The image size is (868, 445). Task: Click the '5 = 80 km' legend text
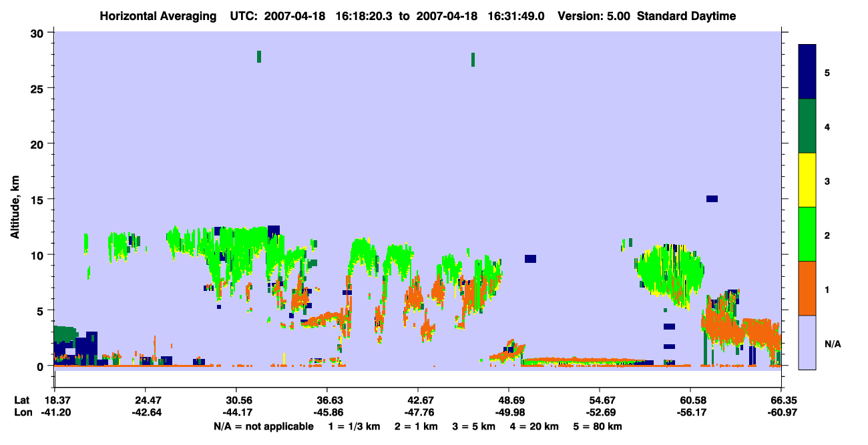598,426
